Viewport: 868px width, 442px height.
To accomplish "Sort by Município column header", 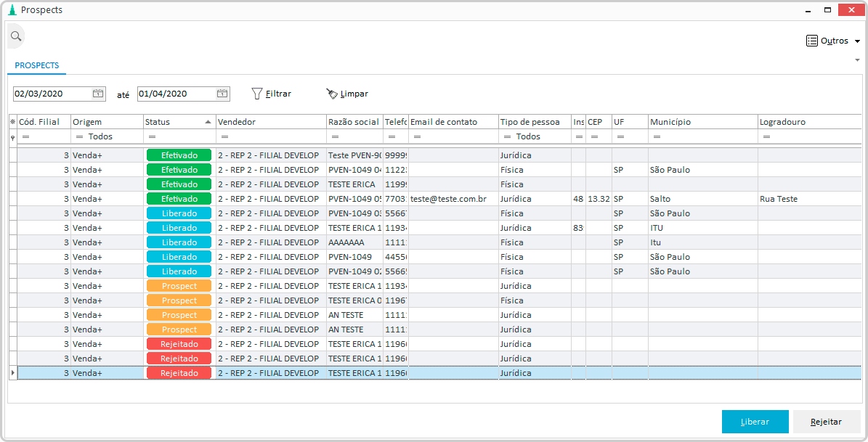I will pos(703,122).
